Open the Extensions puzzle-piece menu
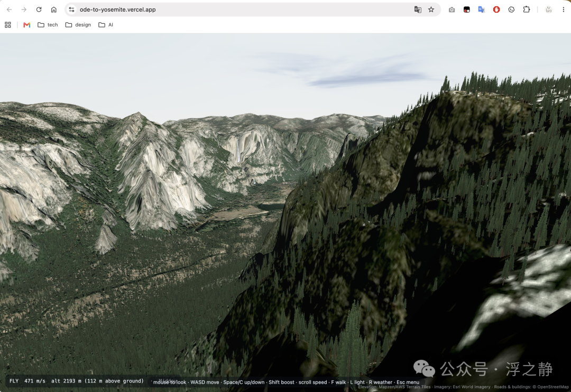 point(526,10)
